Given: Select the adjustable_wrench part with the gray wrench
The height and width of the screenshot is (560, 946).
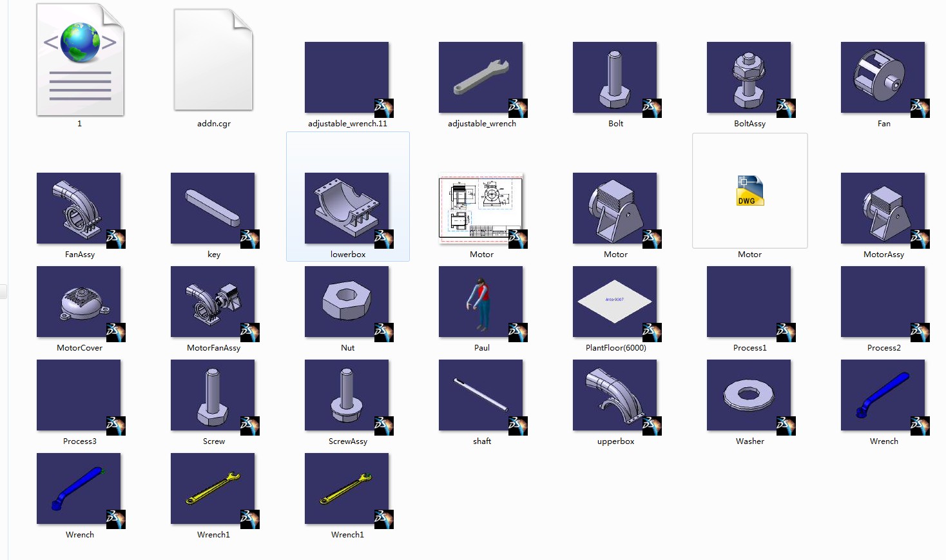Looking at the screenshot, I should (481, 78).
